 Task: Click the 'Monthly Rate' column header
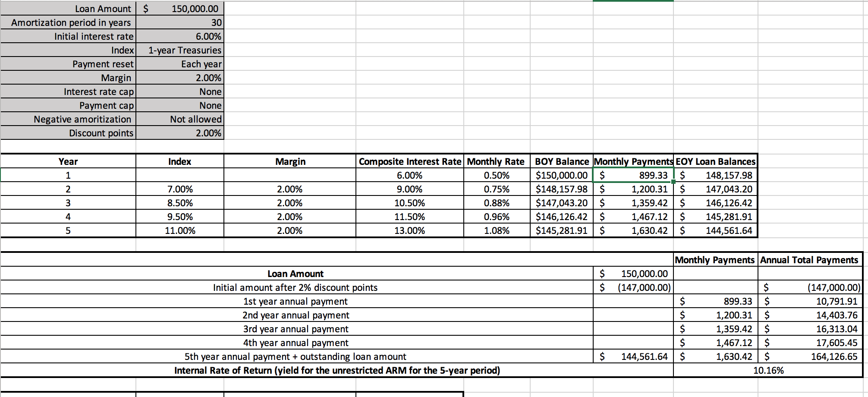[x=497, y=161]
